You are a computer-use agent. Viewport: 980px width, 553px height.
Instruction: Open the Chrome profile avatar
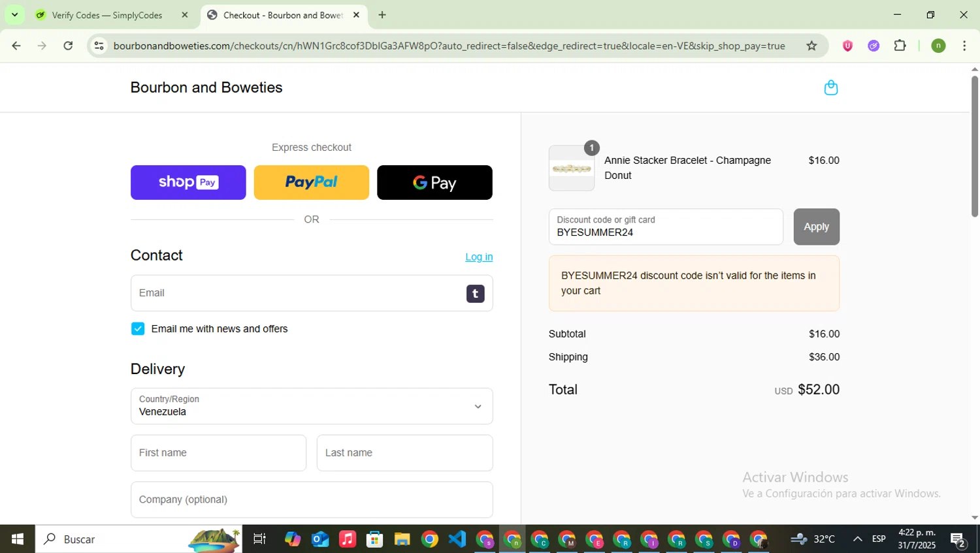[938, 46]
